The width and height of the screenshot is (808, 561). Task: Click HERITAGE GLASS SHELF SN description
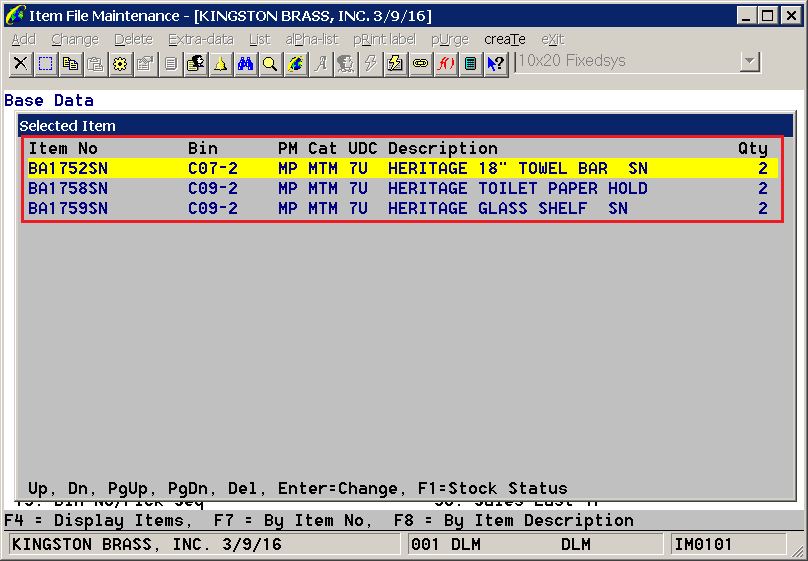point(508,209)
